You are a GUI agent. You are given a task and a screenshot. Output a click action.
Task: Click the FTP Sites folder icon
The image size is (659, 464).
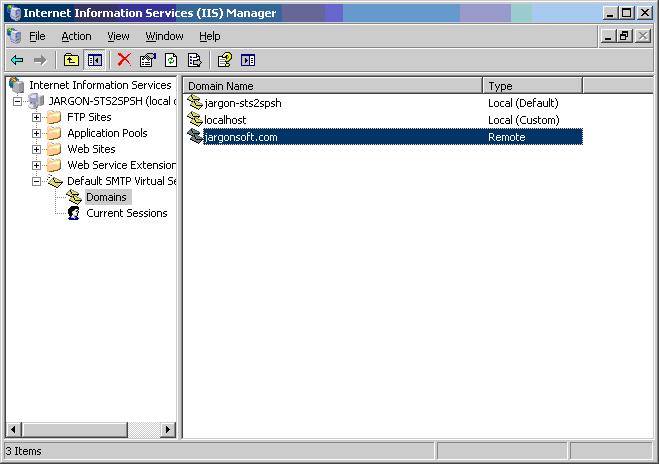pos(54,117)
